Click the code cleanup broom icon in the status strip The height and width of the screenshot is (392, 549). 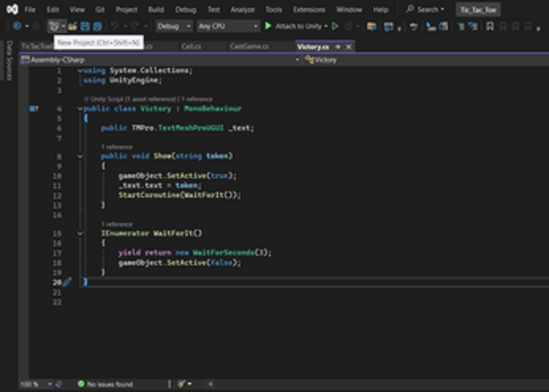pos(181,384)
